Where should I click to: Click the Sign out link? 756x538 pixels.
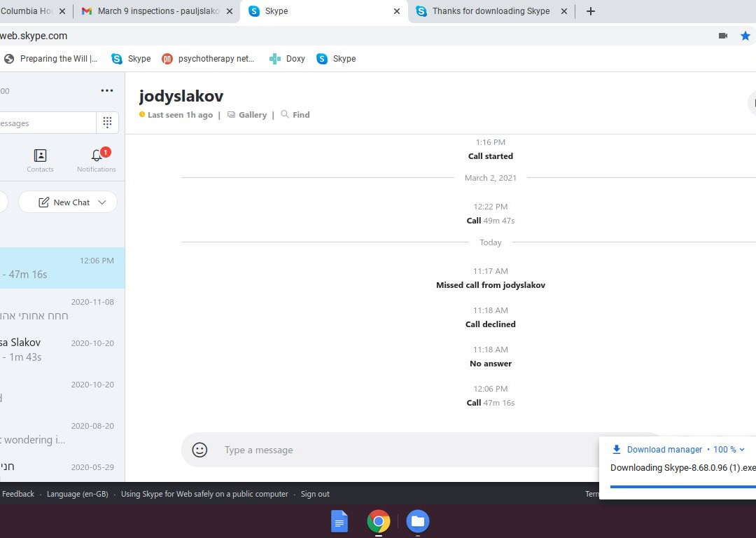pyautogui.click(x=315, y=494)
